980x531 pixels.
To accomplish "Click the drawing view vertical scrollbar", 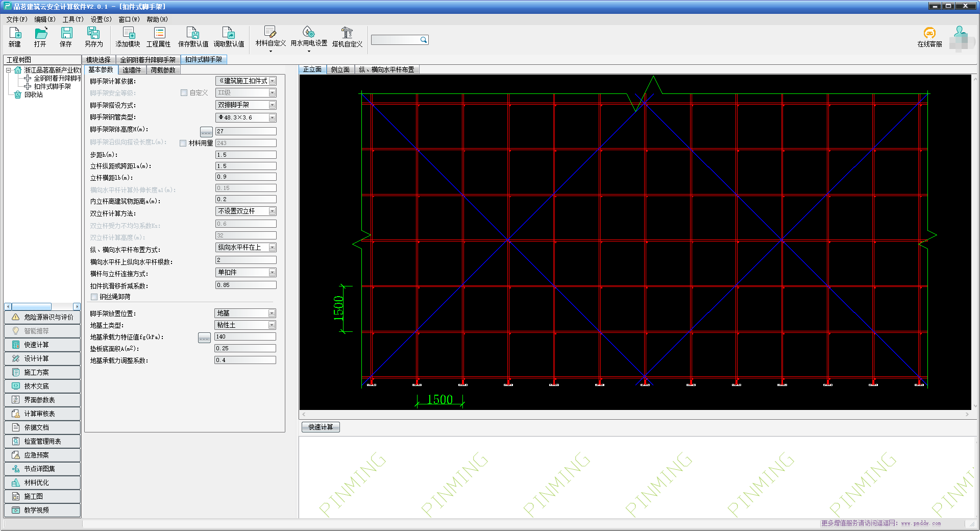I will (975, 243).
